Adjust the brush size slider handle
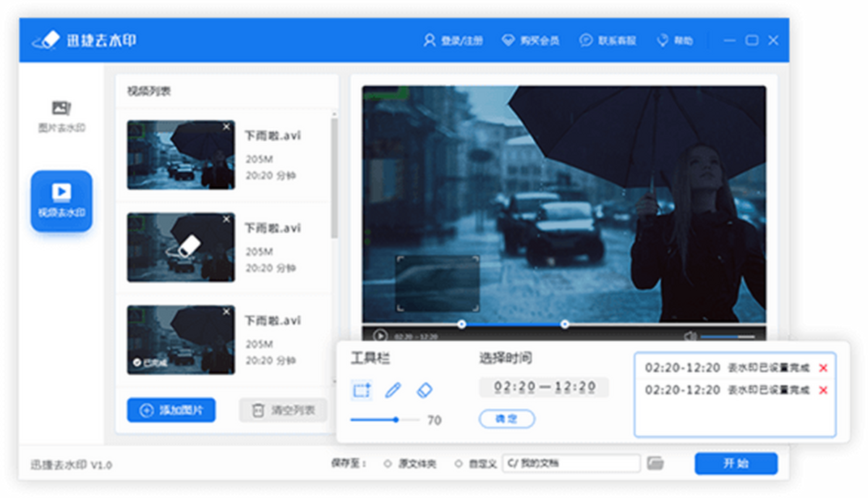 [x=396, y=420]
